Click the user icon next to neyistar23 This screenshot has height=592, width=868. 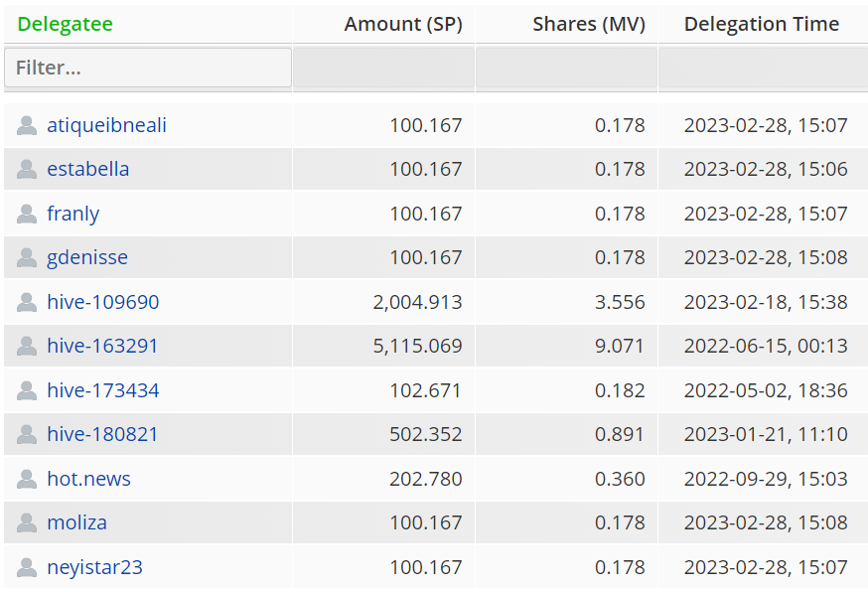coord(27,567)
